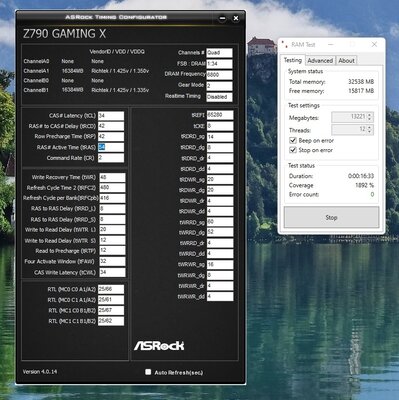Click the Realtime Timing field showing Disabled
The width and height of the screenshot is (399, 400).
(219, 97)
